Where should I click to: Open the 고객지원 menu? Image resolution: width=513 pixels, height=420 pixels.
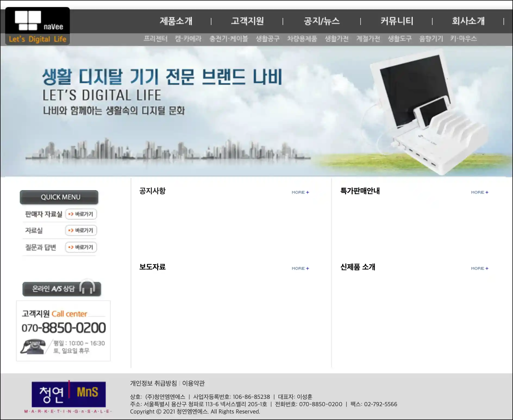247,21
